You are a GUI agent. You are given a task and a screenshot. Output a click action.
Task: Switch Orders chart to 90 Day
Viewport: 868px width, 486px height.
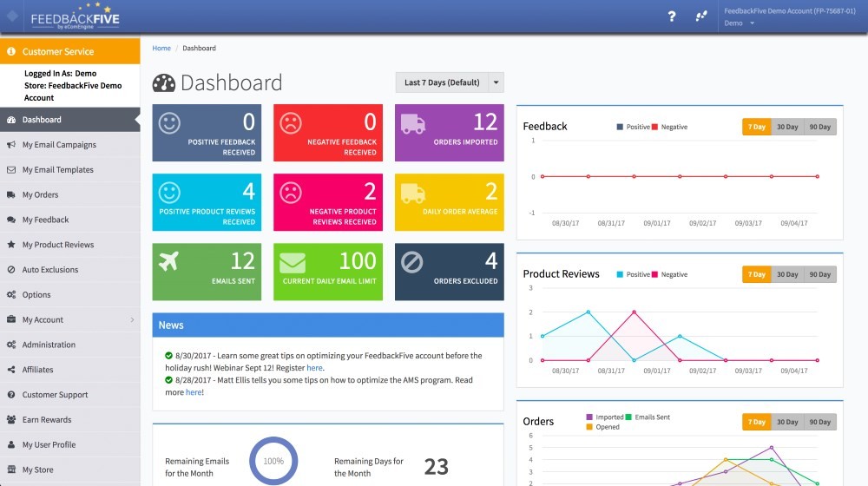820,422
